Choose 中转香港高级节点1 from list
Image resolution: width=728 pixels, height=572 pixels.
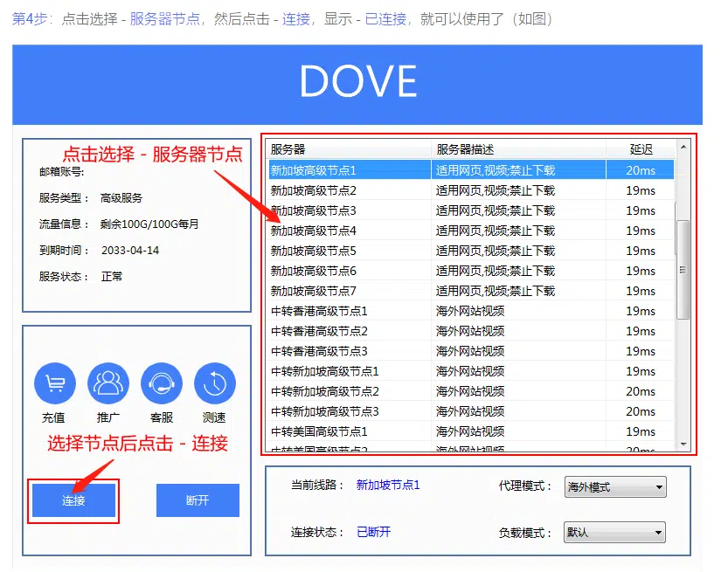(350, 311)
